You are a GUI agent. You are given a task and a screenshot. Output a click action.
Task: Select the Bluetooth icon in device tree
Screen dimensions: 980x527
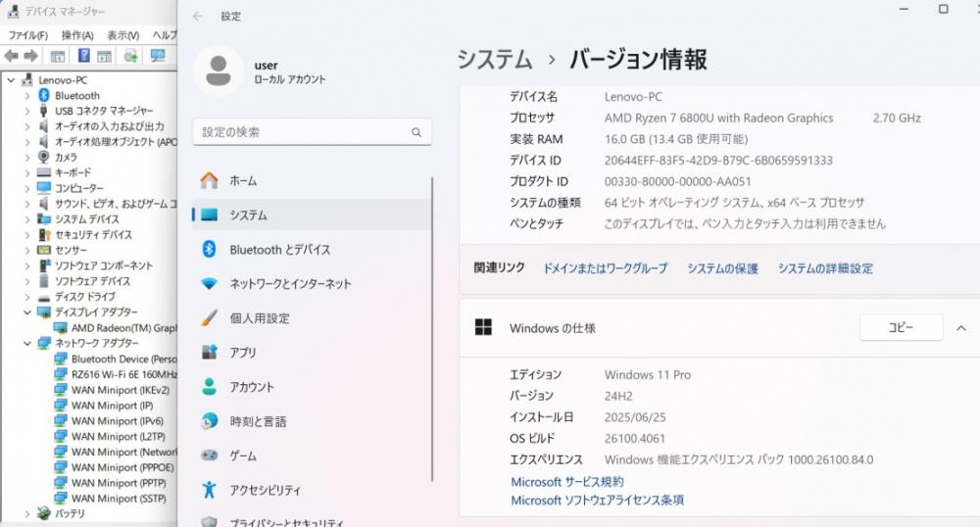pyautogui.click(x=44, y=95)
